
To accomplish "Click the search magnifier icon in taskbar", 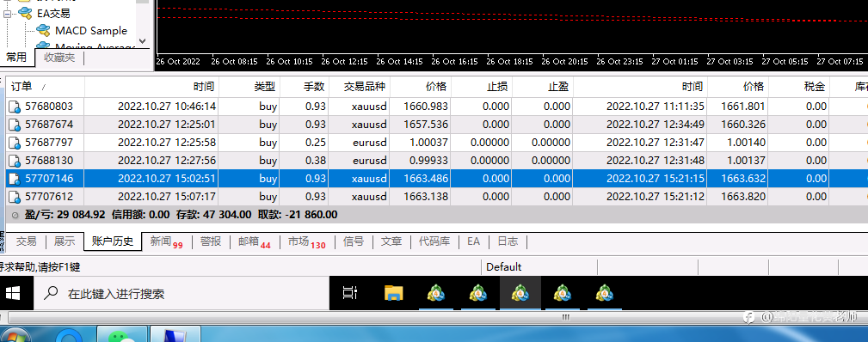I will (51, 293).
